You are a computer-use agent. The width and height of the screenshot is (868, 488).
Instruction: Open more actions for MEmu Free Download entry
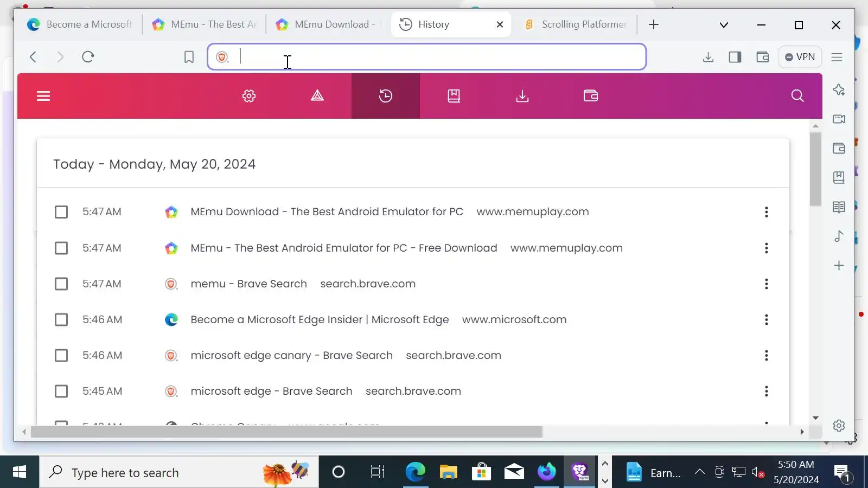tap(767, 248)
